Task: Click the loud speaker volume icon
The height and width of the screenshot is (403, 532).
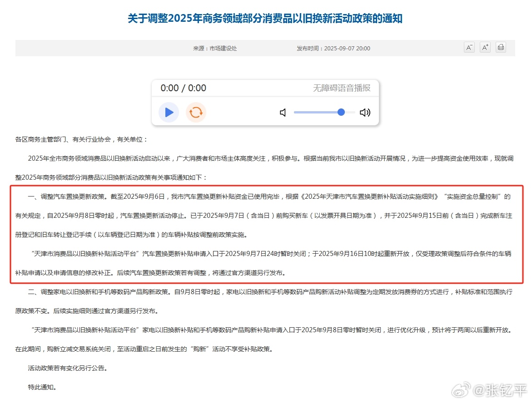Action: point(365,113)
